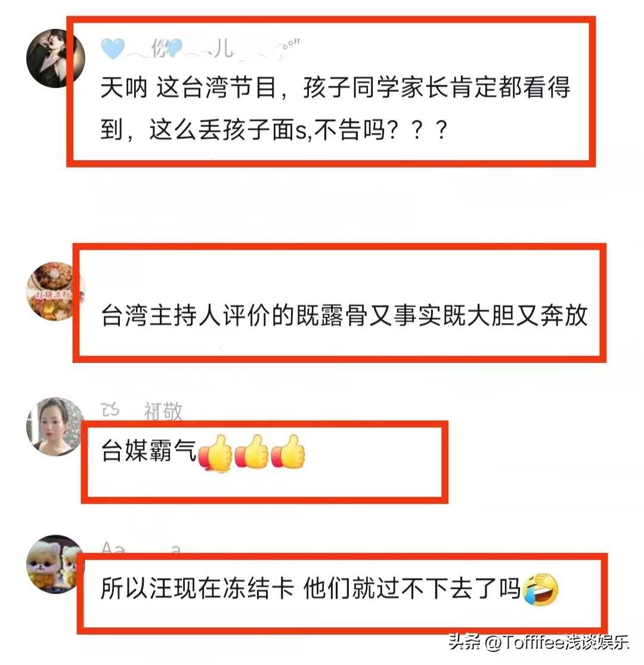Click the last thumbs-up emoji in the row

click(288, 451)
